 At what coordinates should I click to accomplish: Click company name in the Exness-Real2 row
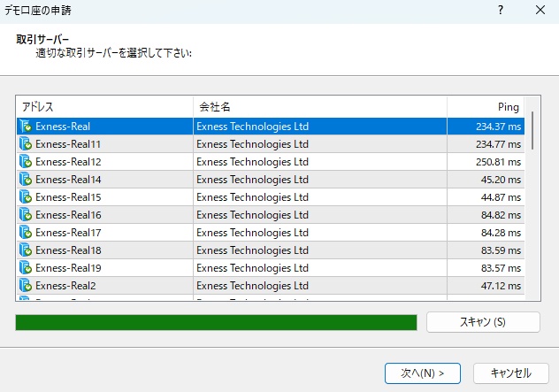point(252,286)
